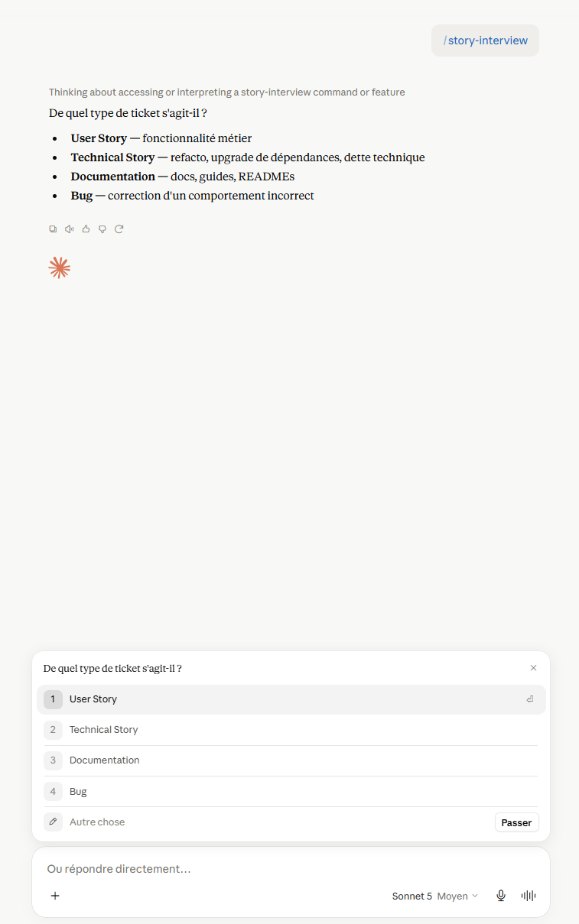The image size is (579, 924).
Task: Focus the Ou répondre directement input
Action: [x=291, y=869]
